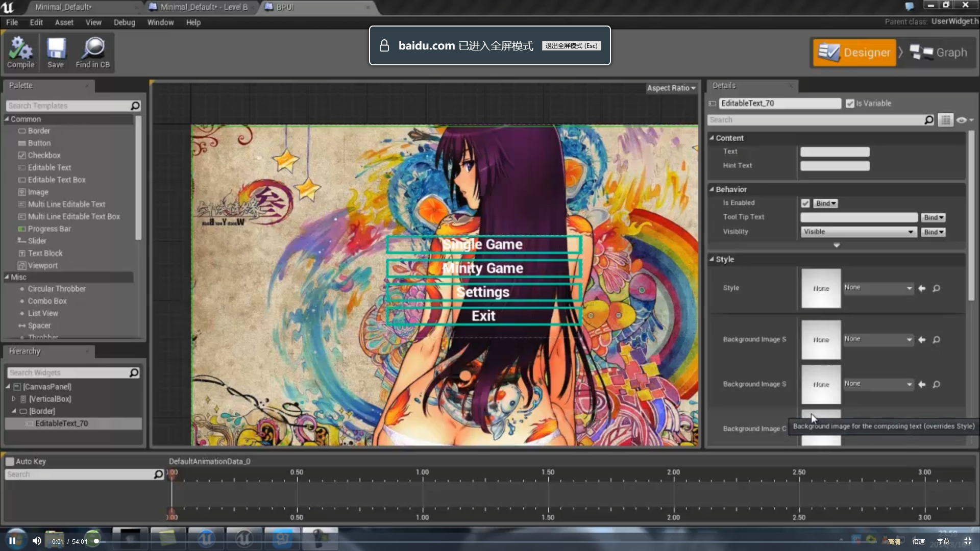Open the Asset menu
980x551 pixels.
click(x=64, y=22)
